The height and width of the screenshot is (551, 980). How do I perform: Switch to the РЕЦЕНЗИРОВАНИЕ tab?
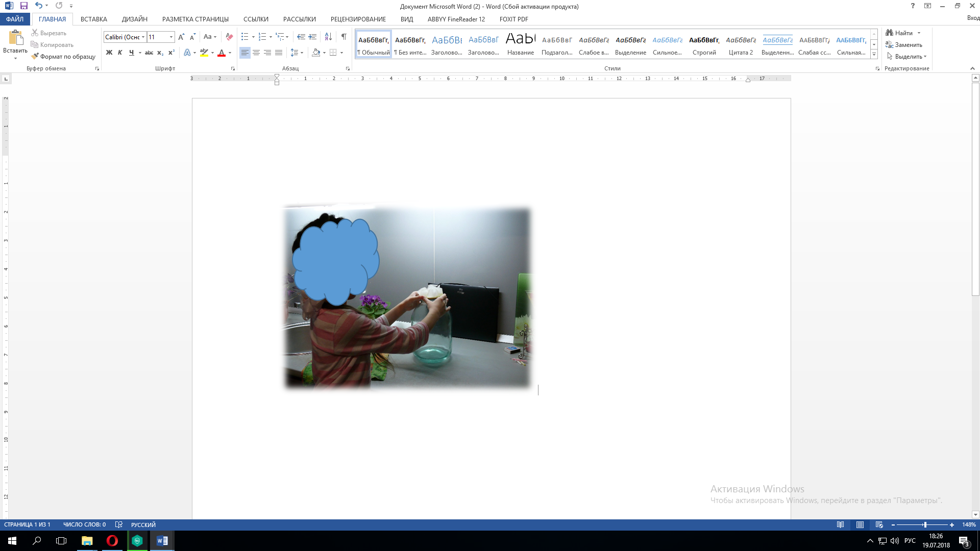(358, 19)
